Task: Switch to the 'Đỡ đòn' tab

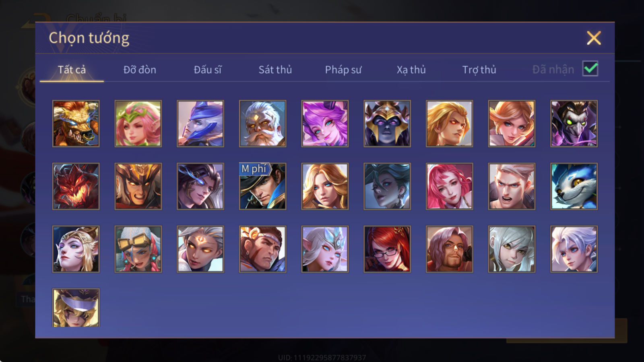Action: point(140,70)
